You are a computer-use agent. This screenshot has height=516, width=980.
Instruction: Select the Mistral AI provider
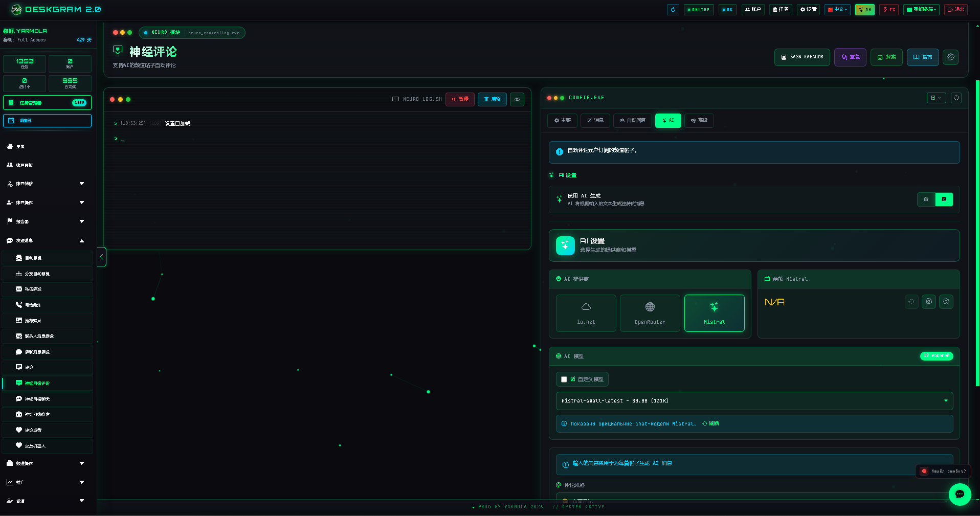click(715, 313)
